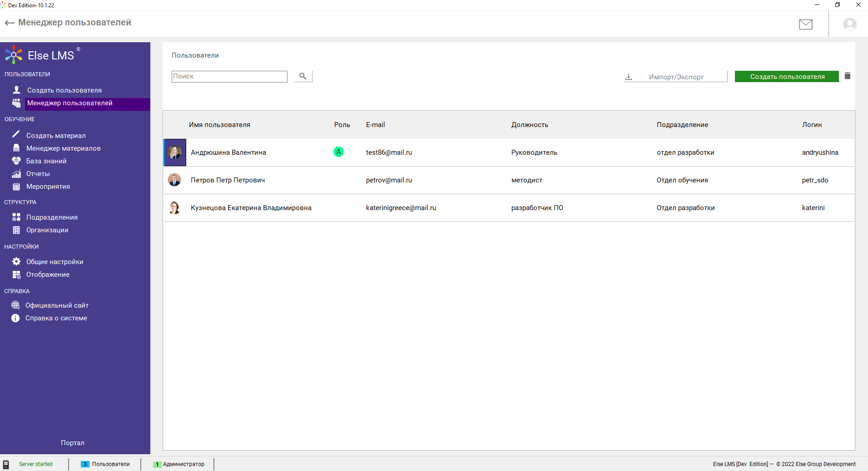Screen dimensions: 868x471
Task: Open Общие настройки in the sidebar
Action: click(x=55, y=262)
